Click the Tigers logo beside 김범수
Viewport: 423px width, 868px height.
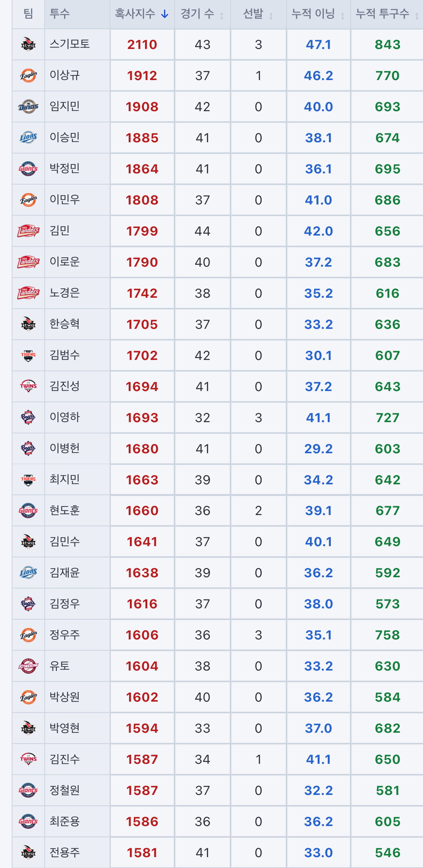(x=28, y=355)
